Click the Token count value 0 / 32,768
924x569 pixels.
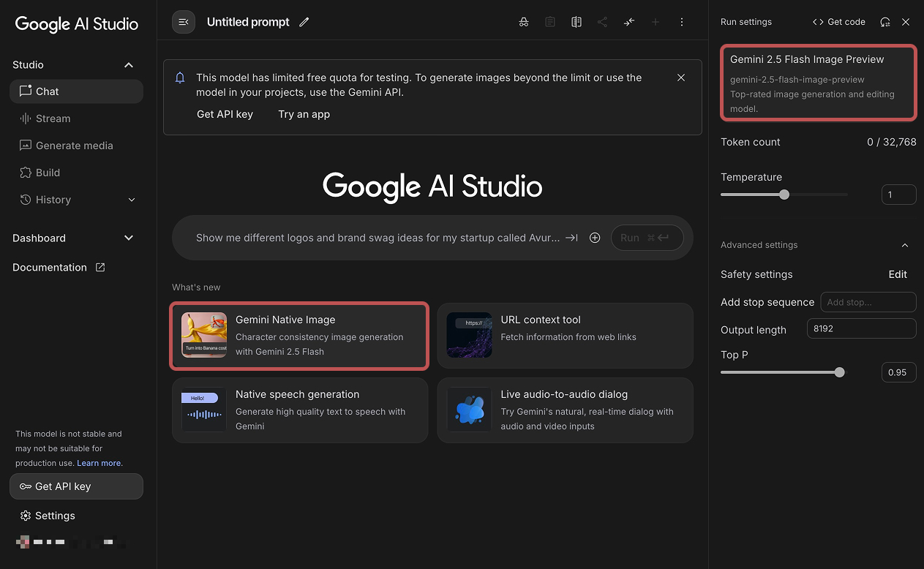[x=891, y=142]
